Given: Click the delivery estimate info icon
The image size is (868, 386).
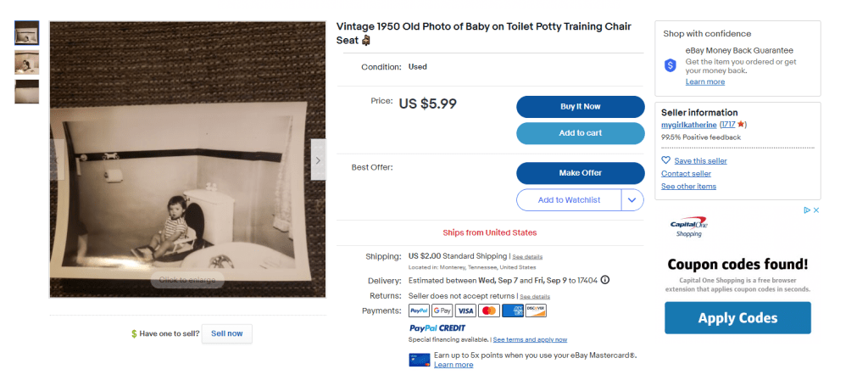Looking at the screenshot, I should pos(605,280).
